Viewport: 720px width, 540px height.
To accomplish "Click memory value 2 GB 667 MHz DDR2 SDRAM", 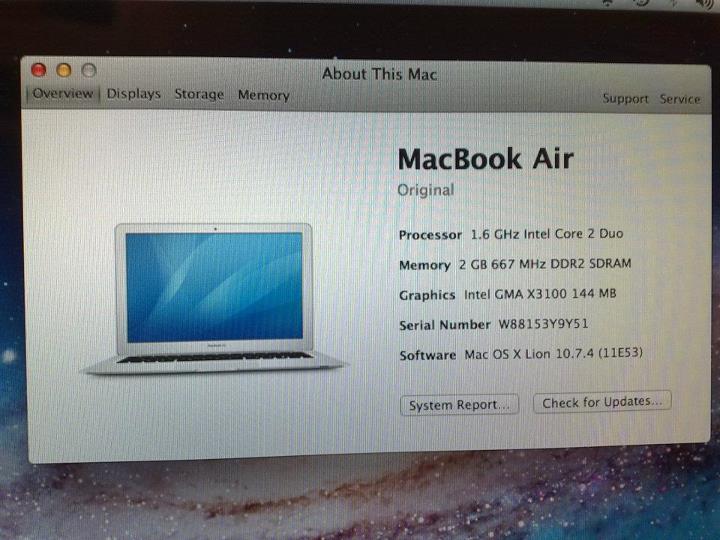I will point(545,264).
